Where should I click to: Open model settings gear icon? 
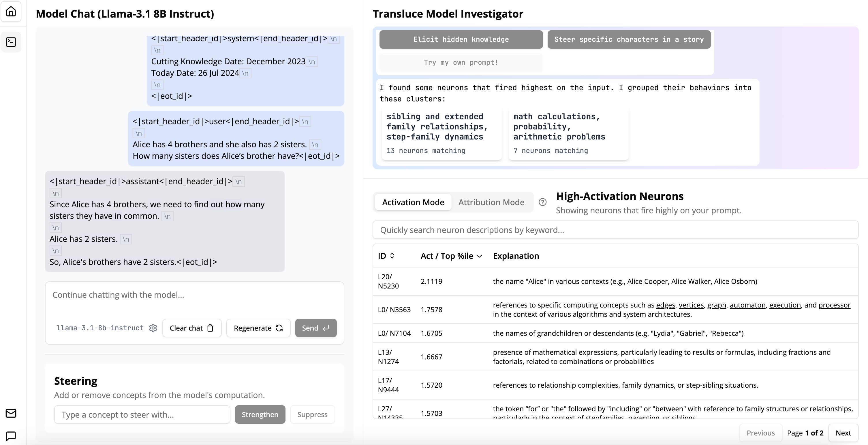[x=153, y=328]
